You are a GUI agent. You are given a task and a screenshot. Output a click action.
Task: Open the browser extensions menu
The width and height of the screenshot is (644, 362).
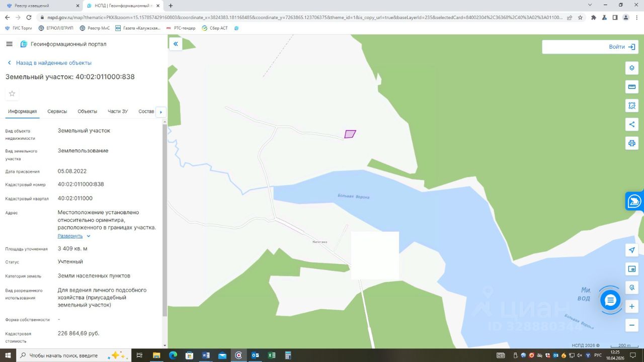[x=594, y=17]
